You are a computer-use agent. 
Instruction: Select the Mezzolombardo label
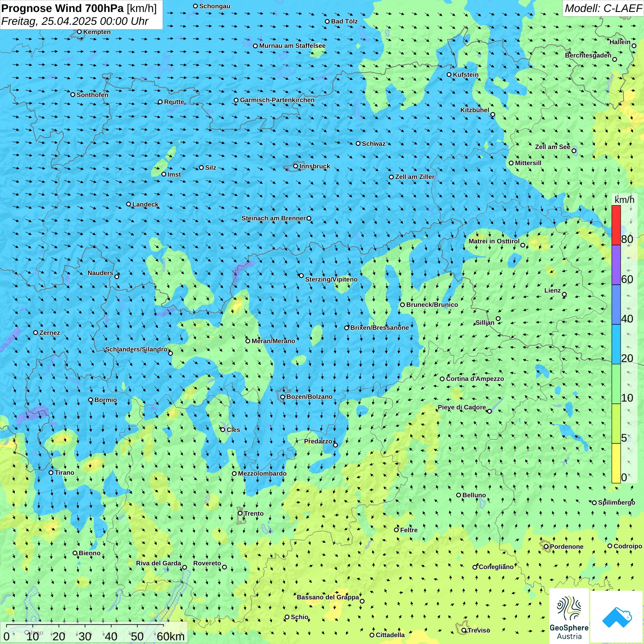(262, 473)
